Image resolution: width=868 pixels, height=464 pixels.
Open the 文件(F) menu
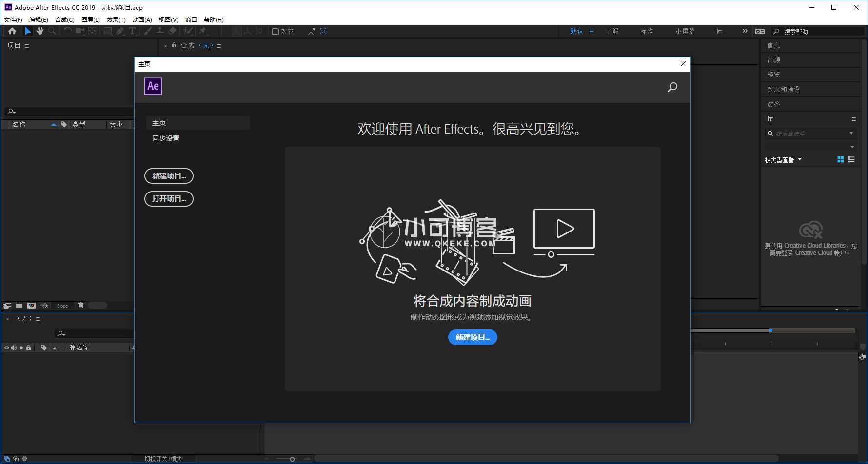click(x=13, y=20)
